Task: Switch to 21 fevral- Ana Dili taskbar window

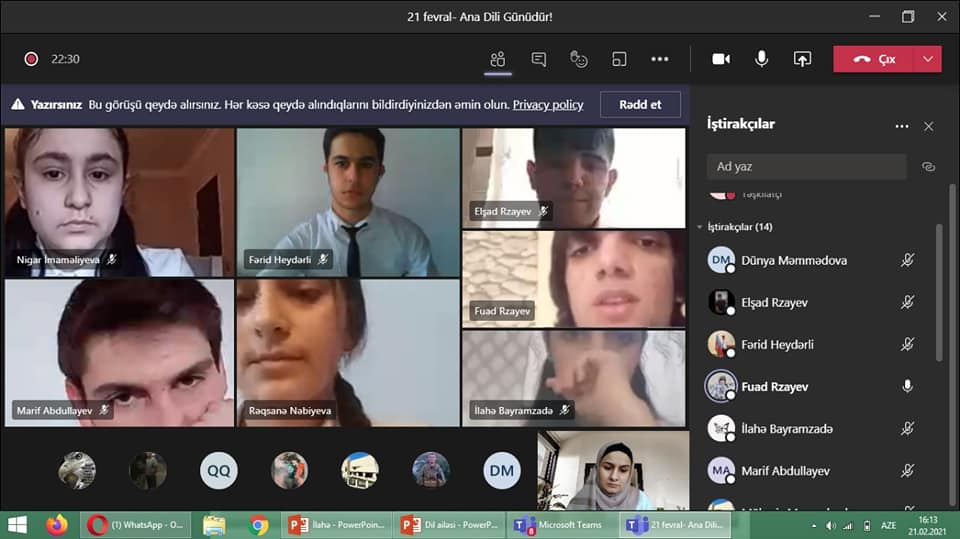Action: [x=675, y=525]
